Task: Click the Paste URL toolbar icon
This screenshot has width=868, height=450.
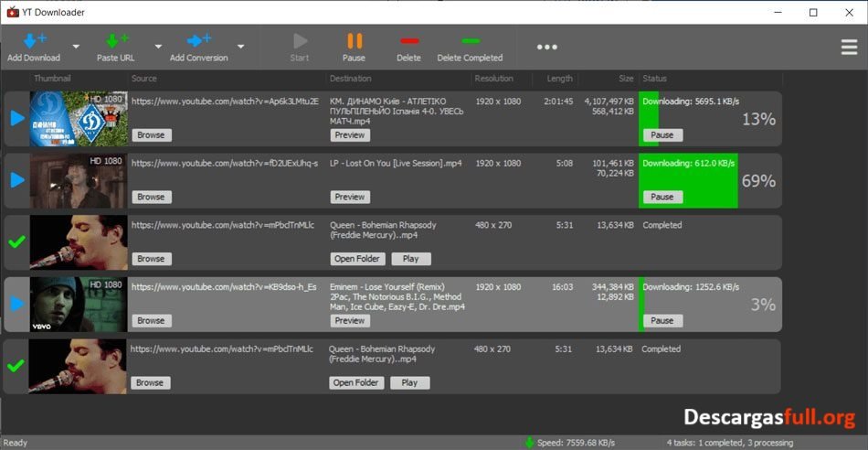Action: coord(116,40)
